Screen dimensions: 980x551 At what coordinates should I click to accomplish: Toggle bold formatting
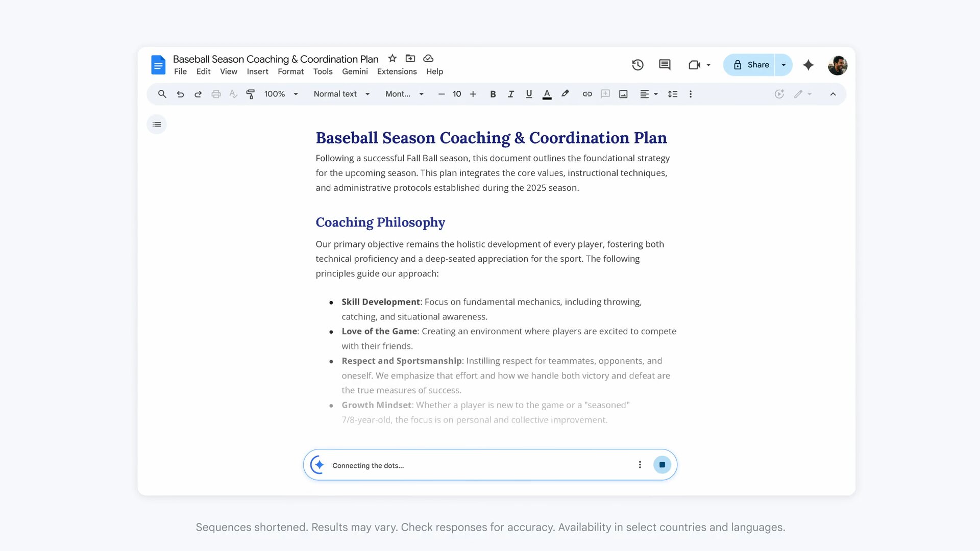[493, 94]
